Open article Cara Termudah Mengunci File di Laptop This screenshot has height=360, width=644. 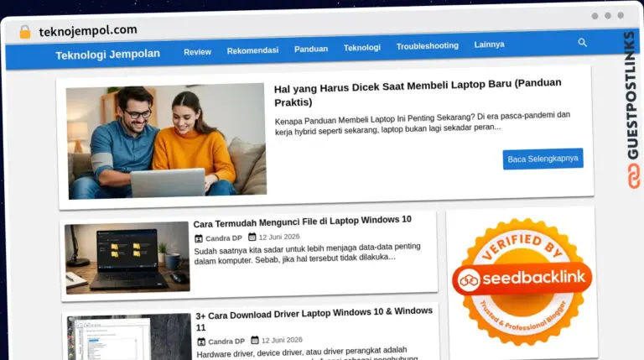click(x=302, y=222)
